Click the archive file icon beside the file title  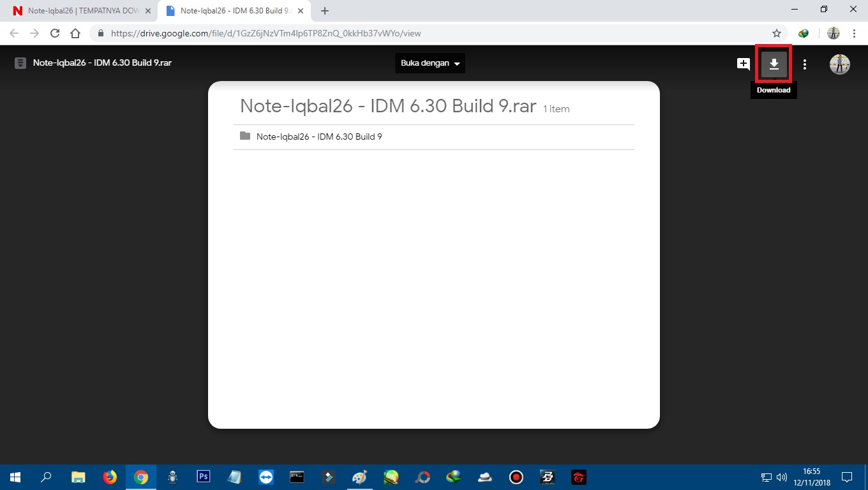coord(20,63)
